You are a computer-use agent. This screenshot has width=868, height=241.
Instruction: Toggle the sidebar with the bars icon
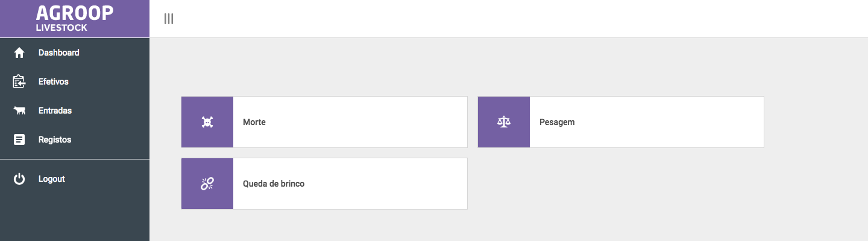point(169,19)
